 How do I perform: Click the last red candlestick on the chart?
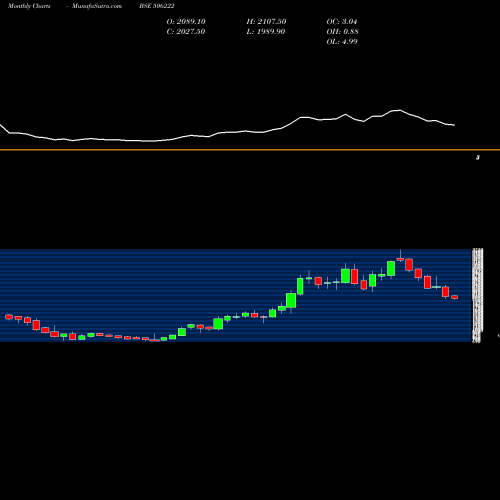click(x=454, y=297)
